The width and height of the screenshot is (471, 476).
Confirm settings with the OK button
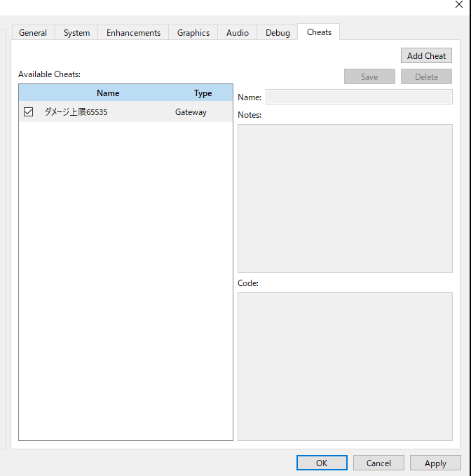click(322, 463)
